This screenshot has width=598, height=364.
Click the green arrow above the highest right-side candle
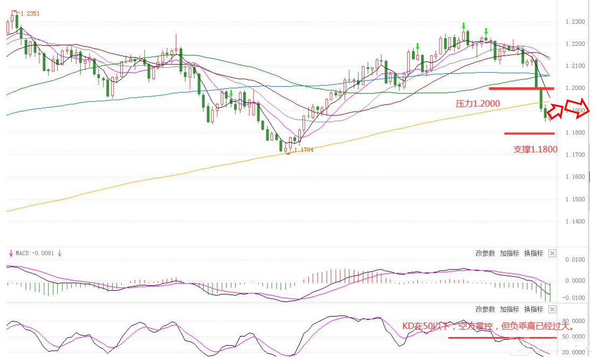point(463,25)
